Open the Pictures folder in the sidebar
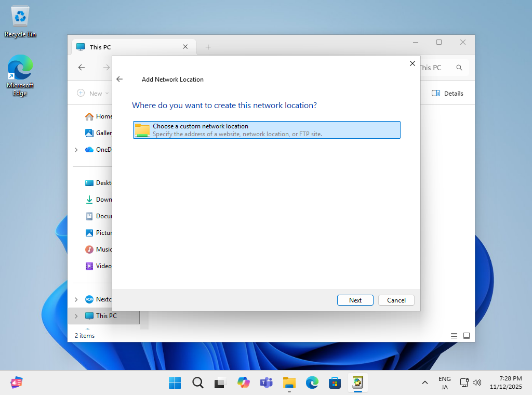The image size is (532, 395). (103, 232)
